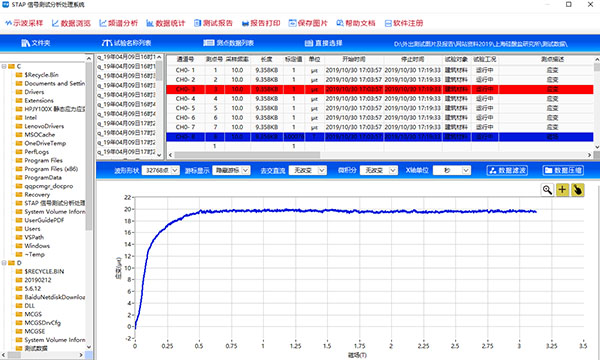Open 数据浏览 data browsing view
Viewport: 600px width, 360px height.
(71, 23)
